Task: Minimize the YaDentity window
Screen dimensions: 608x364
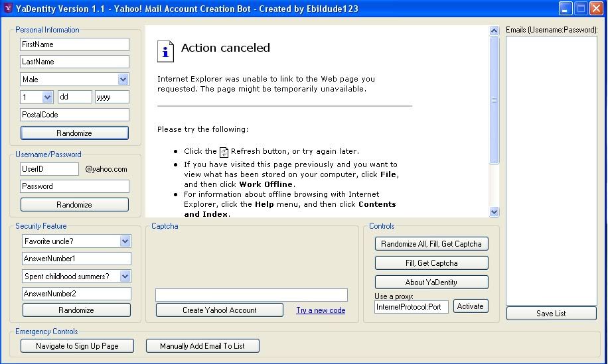Action: pyautogui.click(x=566, y=8)
